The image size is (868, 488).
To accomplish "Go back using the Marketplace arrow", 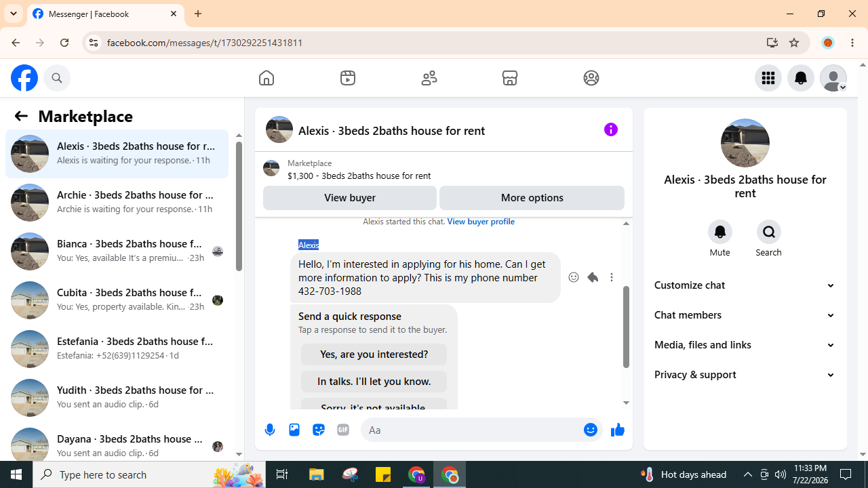I will point(21,116).
